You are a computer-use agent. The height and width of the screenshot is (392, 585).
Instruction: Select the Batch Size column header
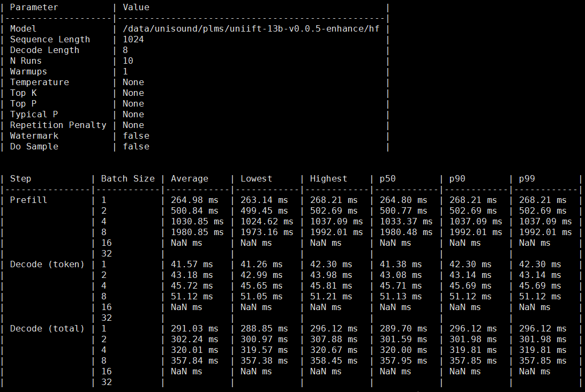pos(127,178)
